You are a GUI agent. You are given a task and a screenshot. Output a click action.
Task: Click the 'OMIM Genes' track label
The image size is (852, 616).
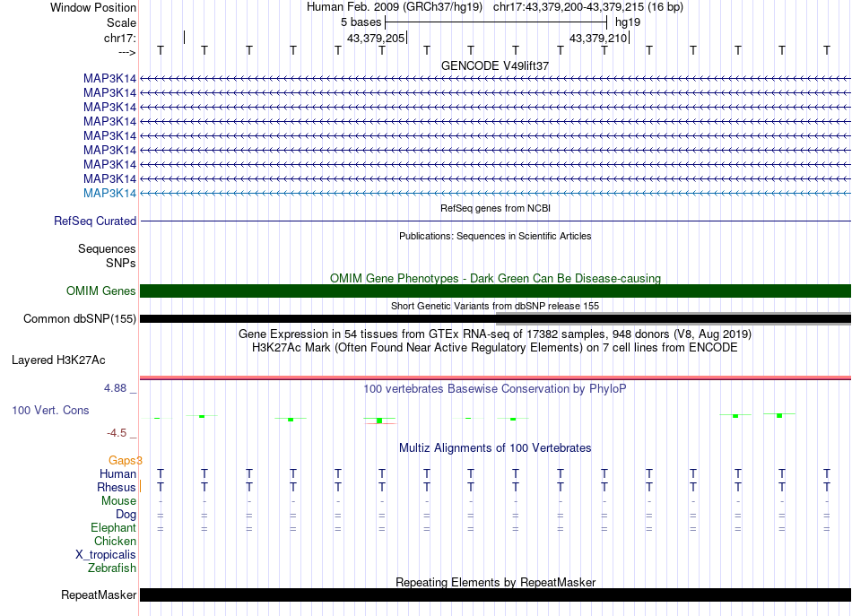tap(101, 291)
